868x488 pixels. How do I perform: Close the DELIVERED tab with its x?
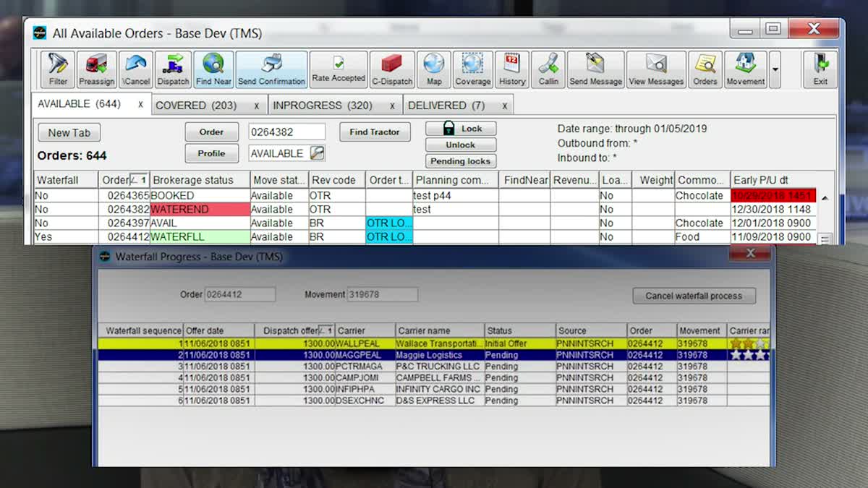point(504,106)
